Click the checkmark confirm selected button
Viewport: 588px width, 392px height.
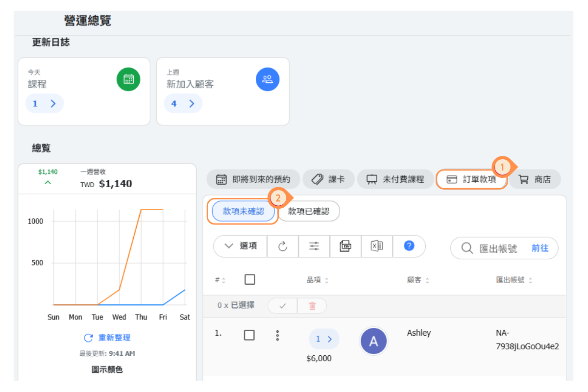coord(282,306)
